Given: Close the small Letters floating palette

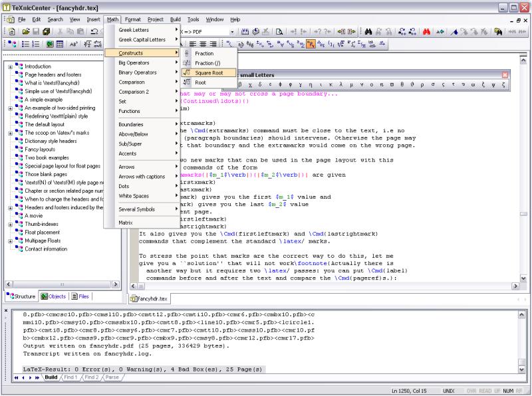Looking at the screenshot, I should (x=505, y=74).
